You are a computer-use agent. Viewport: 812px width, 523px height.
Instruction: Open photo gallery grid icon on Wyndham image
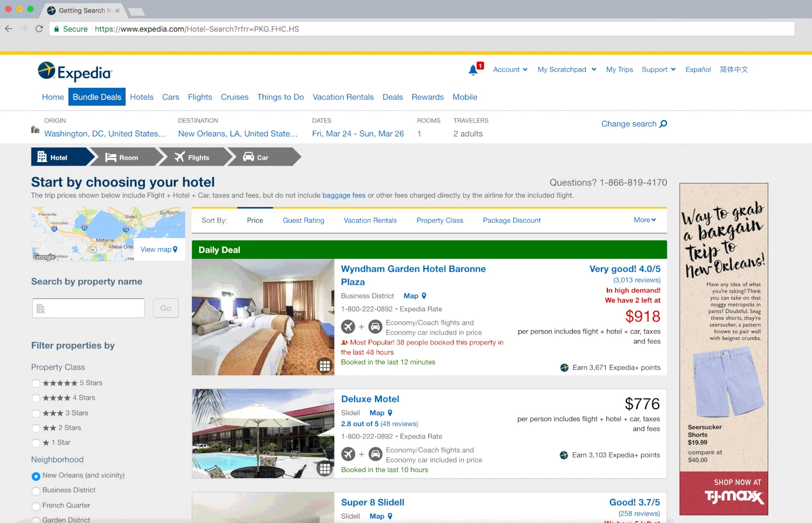click(325, 366)
